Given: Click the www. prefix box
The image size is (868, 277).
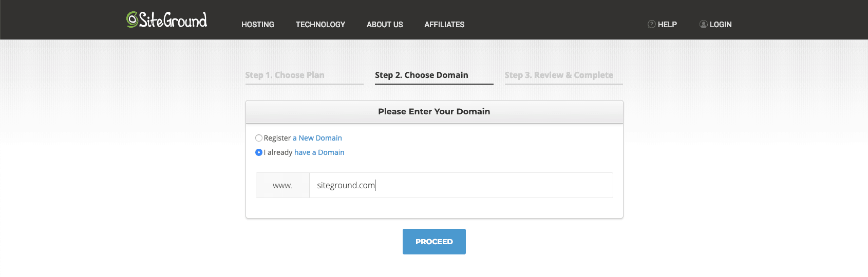Looking at the screenshot, I should pos(282,185).
